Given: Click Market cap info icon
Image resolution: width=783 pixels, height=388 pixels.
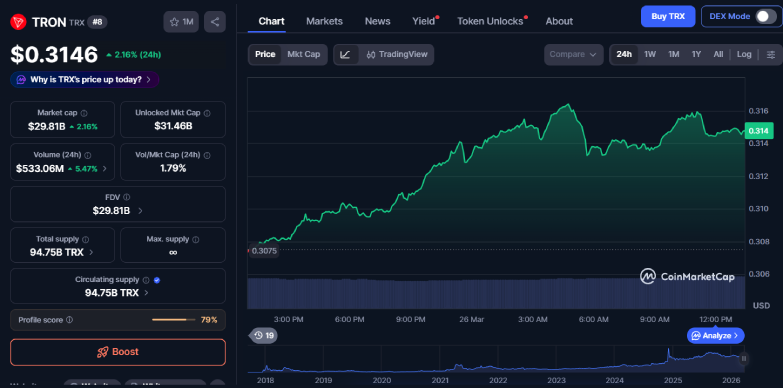Looking at the screenshot, I should coord(84,113).
